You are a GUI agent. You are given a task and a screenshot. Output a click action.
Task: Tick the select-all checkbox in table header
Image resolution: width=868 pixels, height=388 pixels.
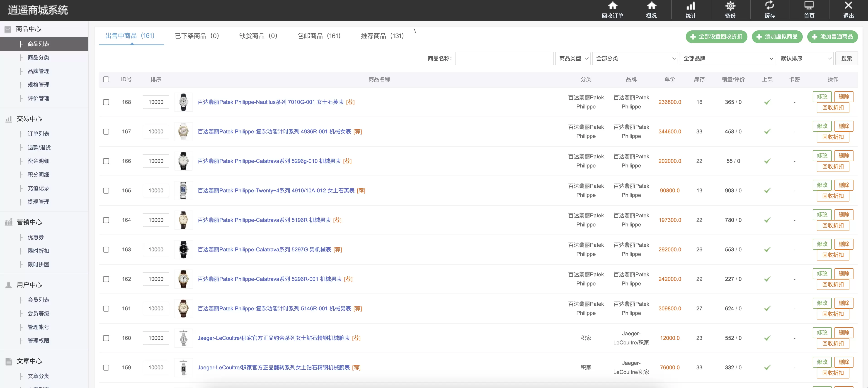pos(106,79)
